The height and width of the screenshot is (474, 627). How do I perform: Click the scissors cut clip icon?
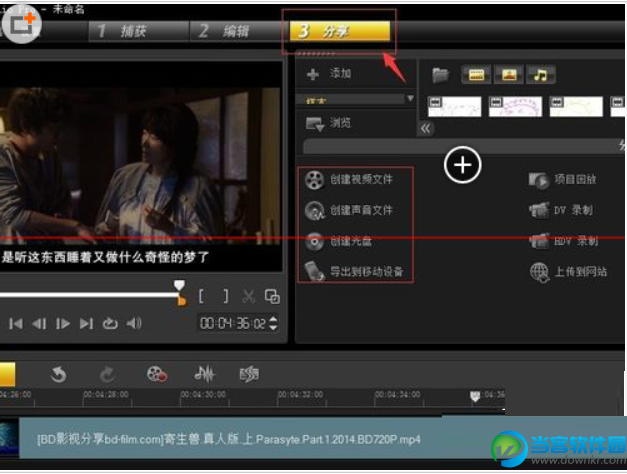[x=249, y=296]
